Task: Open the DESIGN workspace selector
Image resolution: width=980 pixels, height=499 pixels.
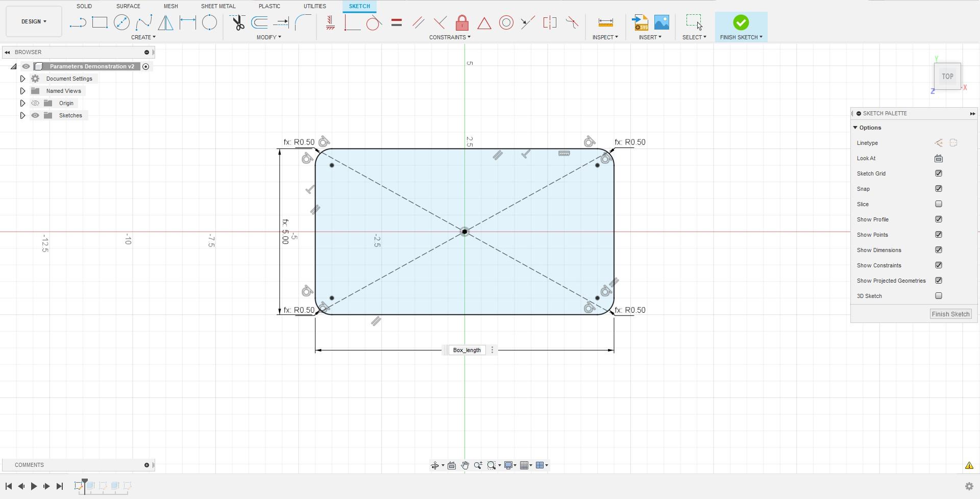Action: tap(33, 21)
